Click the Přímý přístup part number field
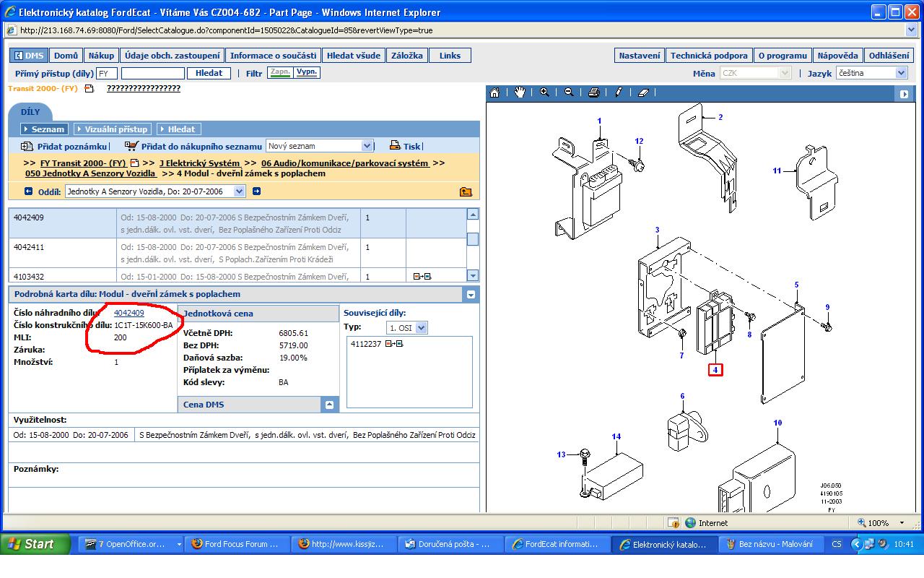The height and width of the screenshot is (578, 924). coord(153,73)
